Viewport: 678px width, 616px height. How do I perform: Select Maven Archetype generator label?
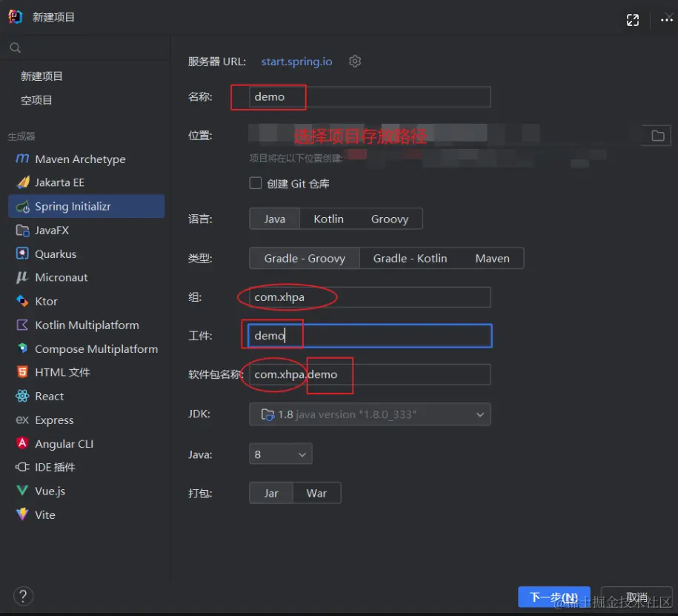81,159
